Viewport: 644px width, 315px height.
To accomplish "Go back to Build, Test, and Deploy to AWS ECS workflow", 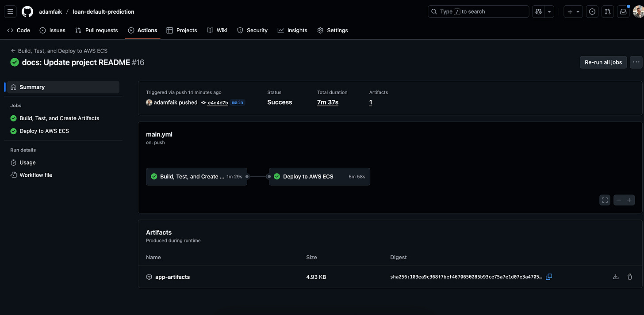I will coord(59,51).
